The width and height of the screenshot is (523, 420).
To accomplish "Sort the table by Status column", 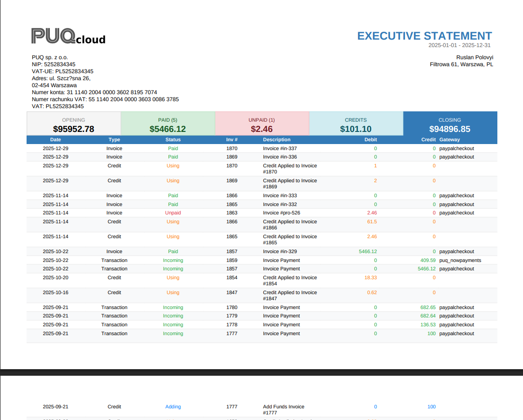I will pos(173,139).
